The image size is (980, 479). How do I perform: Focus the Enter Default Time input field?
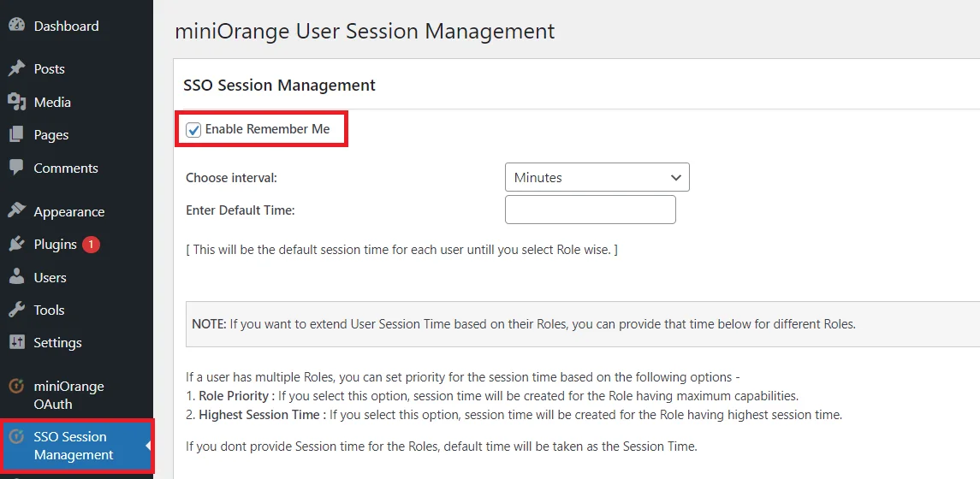pos(590,210)
